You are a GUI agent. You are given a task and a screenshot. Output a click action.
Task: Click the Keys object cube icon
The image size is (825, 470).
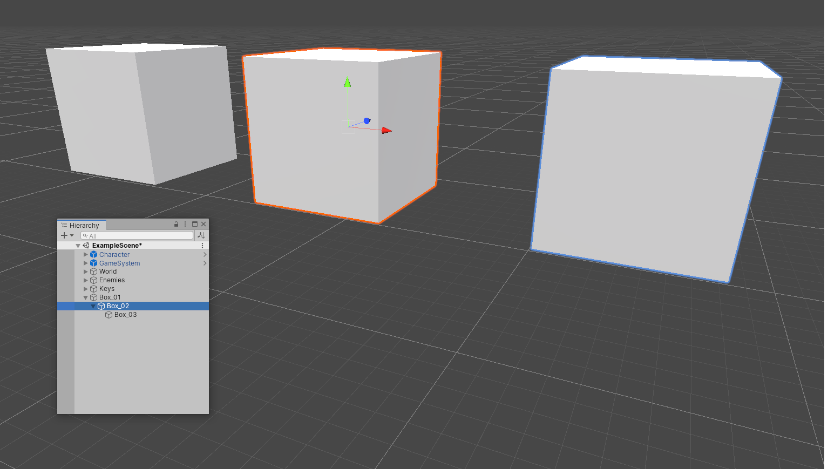[94, 289]
